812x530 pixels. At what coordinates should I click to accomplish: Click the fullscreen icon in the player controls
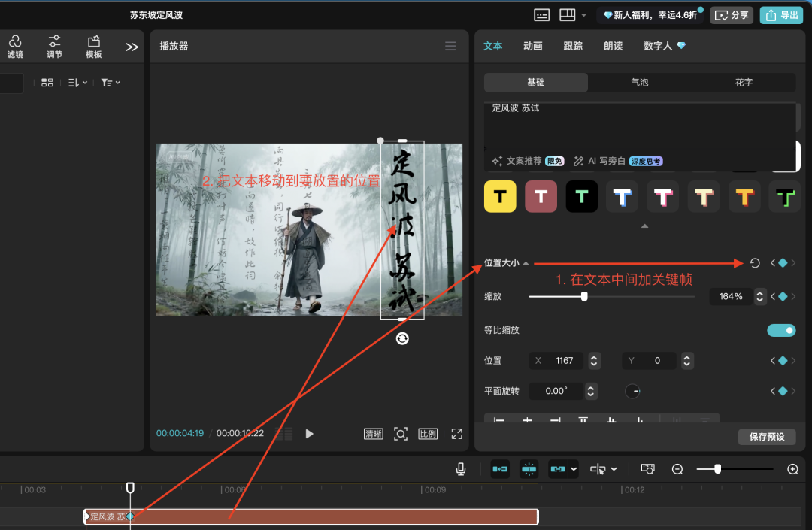pos(456,433)
